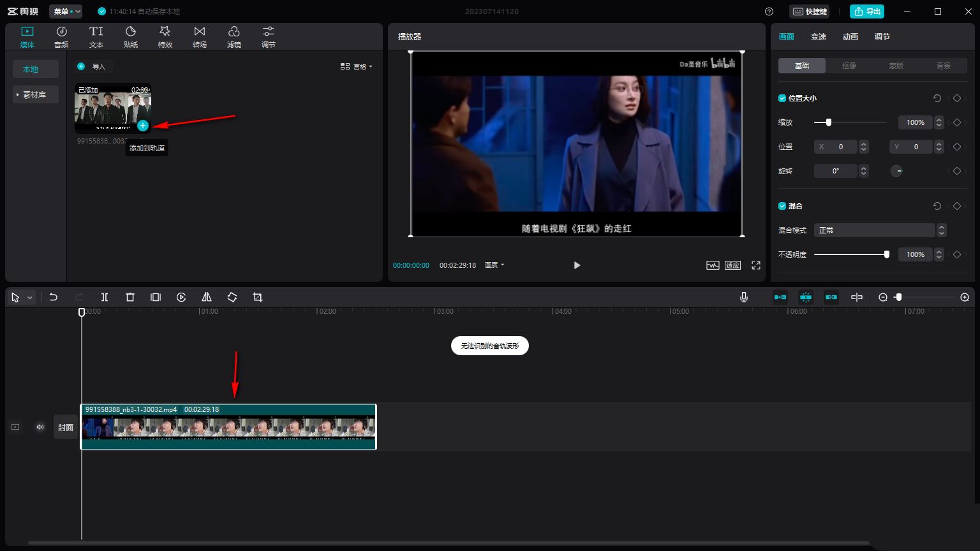Add keyframe for 缩放 scale
Image resolution: width=980 pixels, height=551 pixels.
point(957,122)
